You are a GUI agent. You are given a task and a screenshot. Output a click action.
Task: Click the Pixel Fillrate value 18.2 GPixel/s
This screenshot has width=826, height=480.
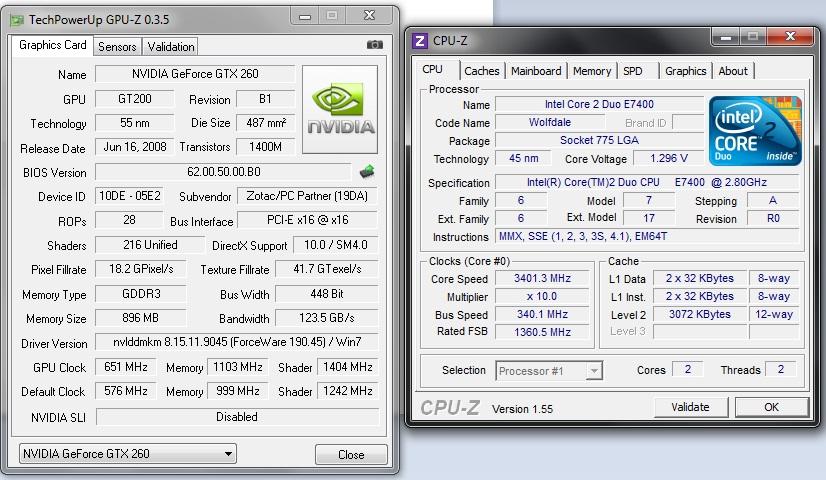click(141, 269)
